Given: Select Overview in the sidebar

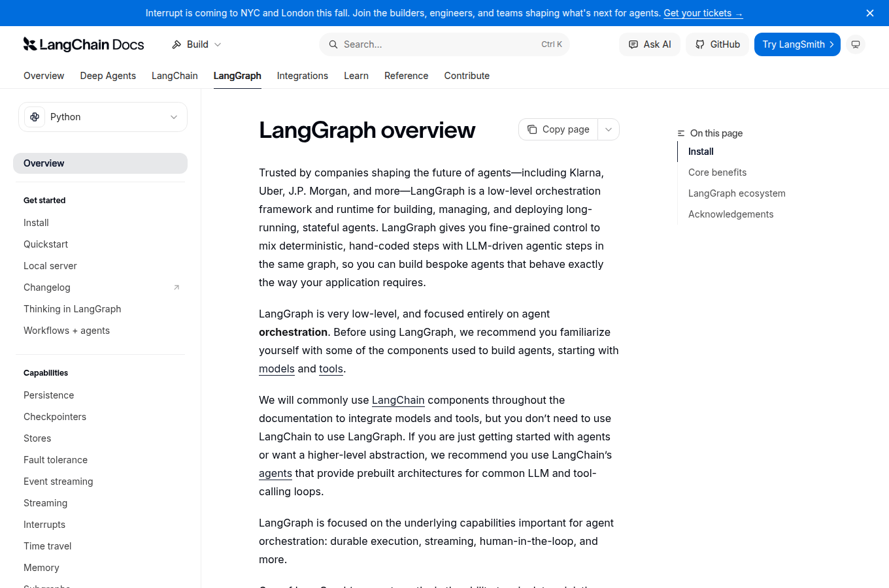Looking at the screenshot, I should point(100,163).
